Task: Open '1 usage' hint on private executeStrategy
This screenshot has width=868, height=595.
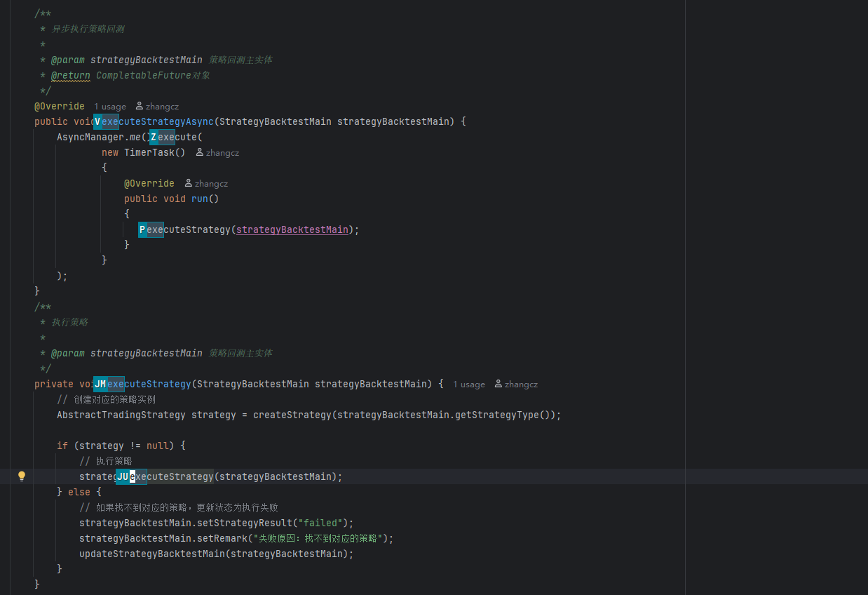Action: (468, 385)
